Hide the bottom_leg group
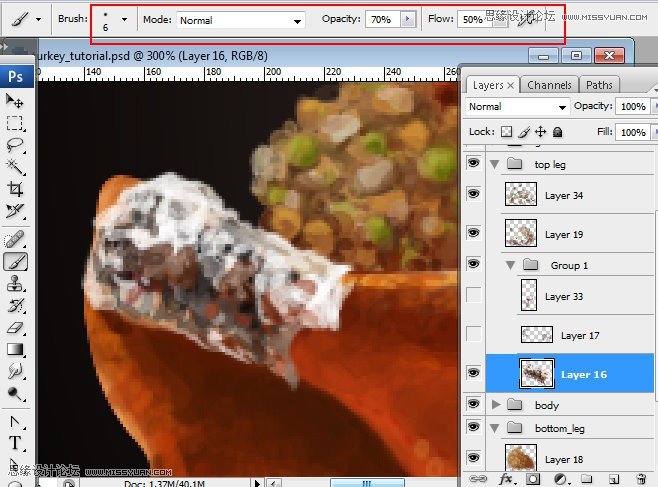Viewport: 658px width, 487px height. (474, 427)
